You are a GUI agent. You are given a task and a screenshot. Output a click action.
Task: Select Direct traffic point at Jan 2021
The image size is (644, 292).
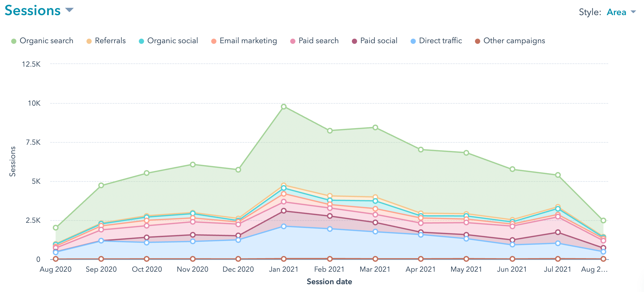[284, 226]
